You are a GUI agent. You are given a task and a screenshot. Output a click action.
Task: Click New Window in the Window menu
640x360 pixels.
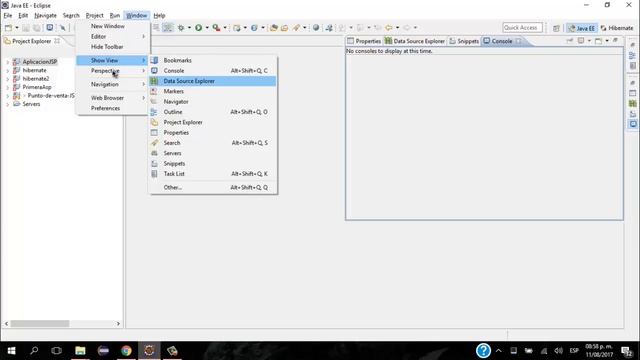pos(112,26)
